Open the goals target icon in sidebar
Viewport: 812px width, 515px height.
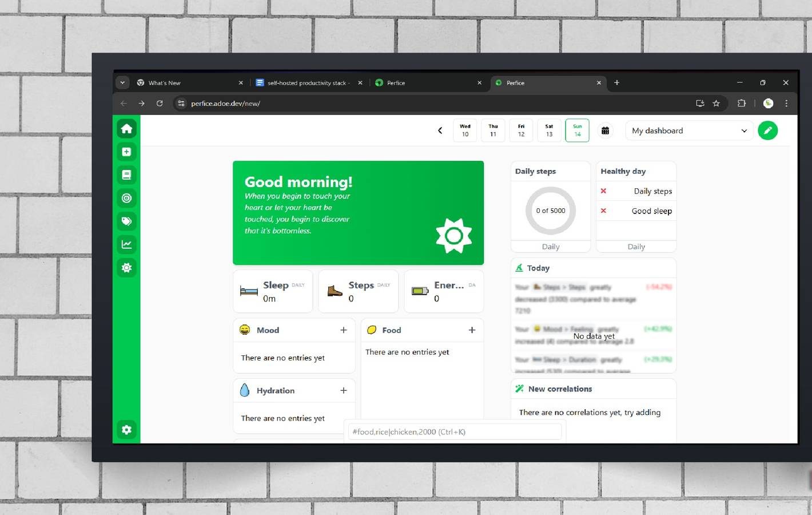pos(126,198)
